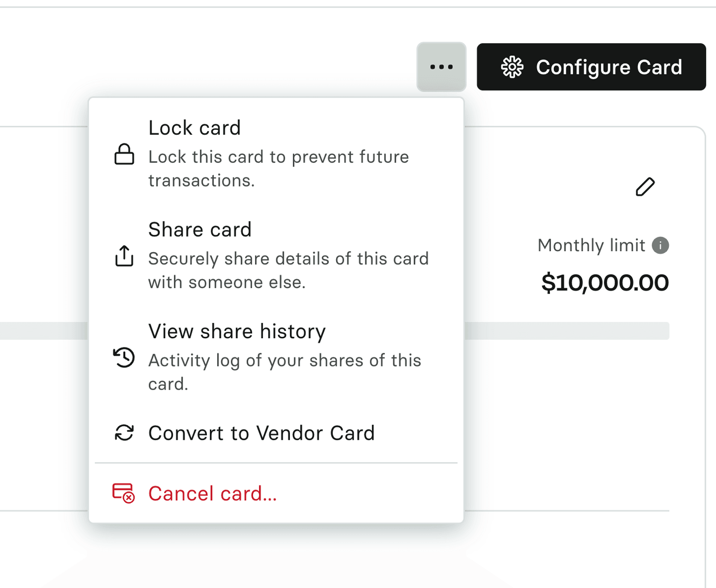The width and height of the screenshot is (716, 588).
Task: Click the history clock icon
Action: pyautogui.click(x=124, y=357)
